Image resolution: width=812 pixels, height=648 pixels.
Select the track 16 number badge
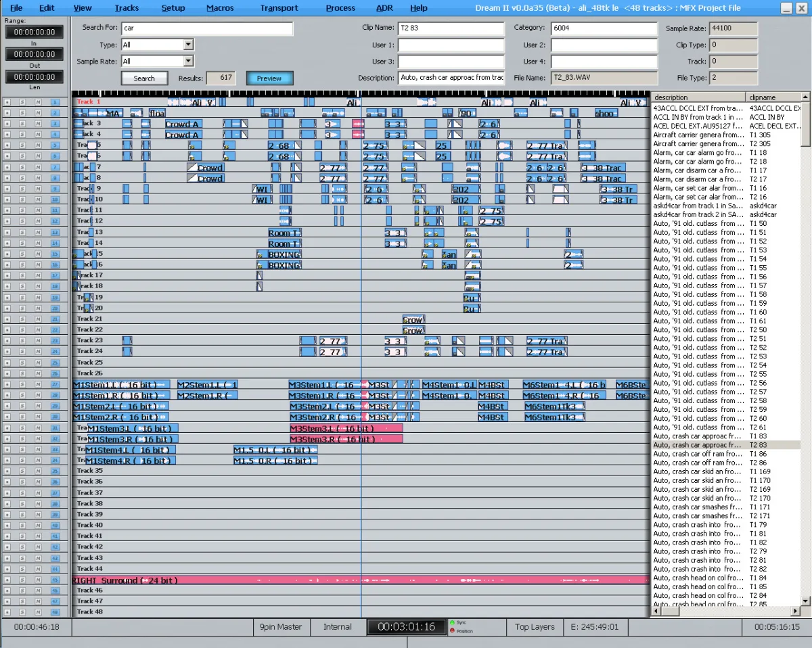55,264
